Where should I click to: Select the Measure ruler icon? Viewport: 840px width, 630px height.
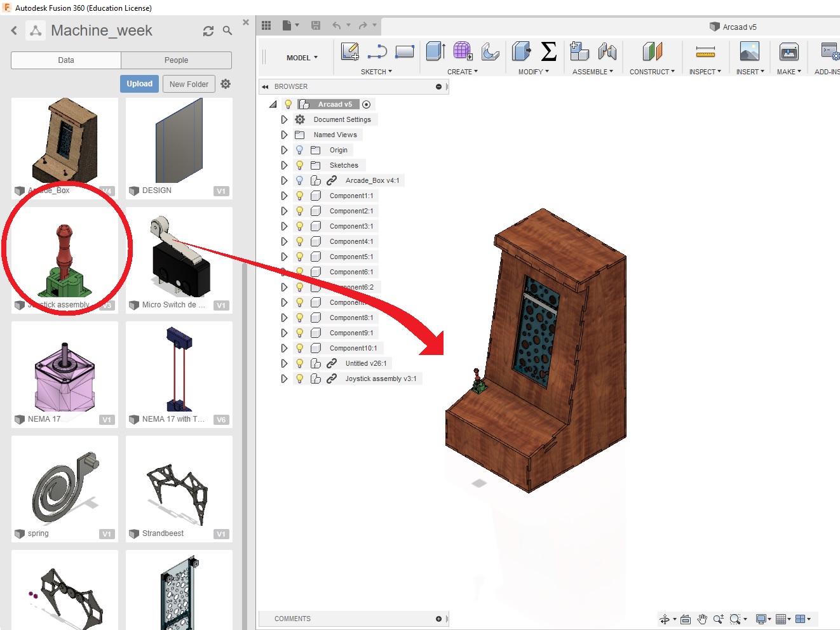705,51
